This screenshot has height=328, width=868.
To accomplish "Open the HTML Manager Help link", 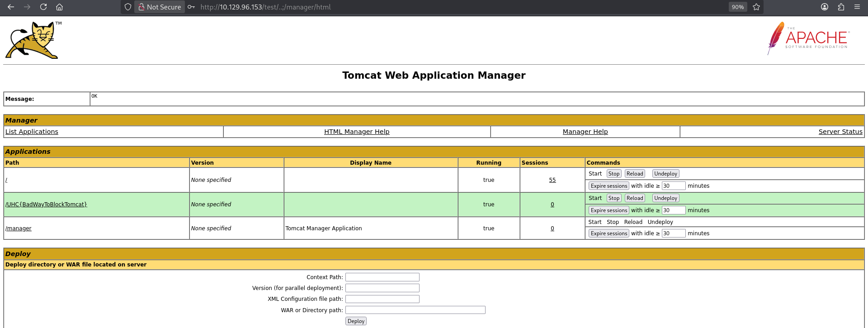I will [357, 132].
